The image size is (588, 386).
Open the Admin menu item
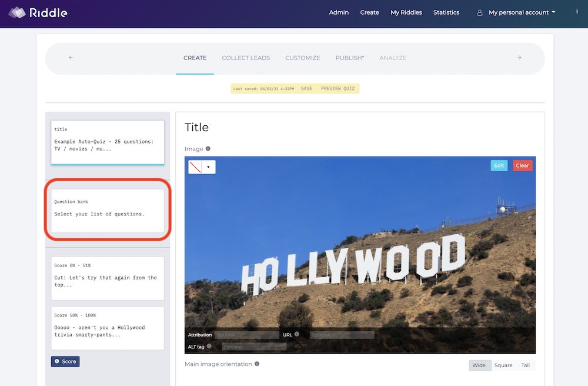point(339,12)
